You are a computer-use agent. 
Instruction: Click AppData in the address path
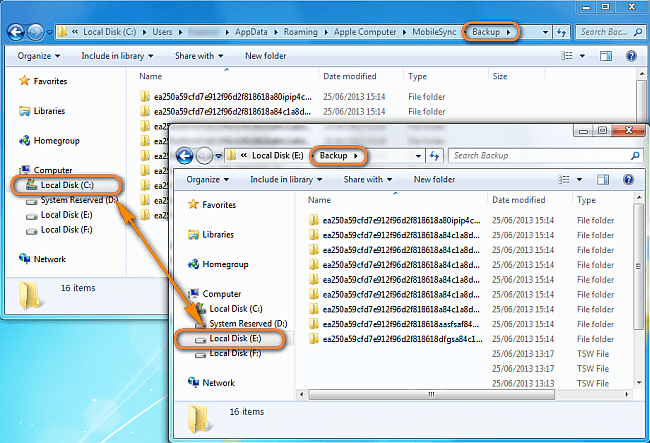click(x=251, y=32)
